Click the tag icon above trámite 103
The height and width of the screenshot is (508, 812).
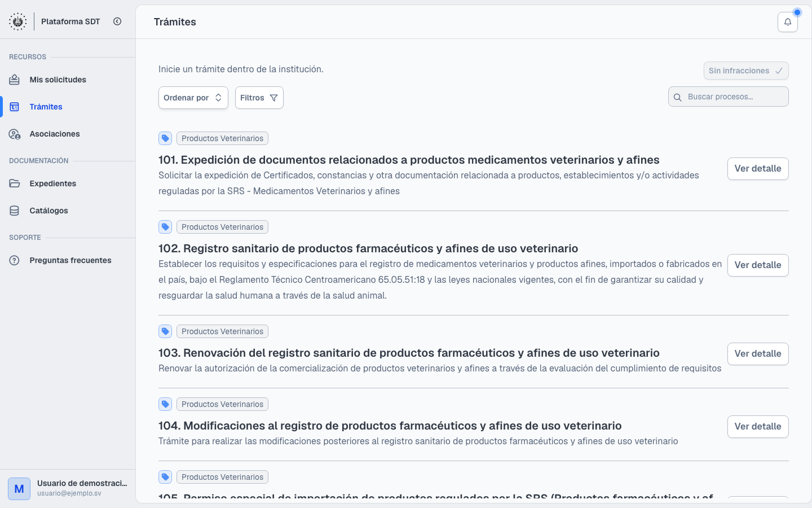pos(165,331)
